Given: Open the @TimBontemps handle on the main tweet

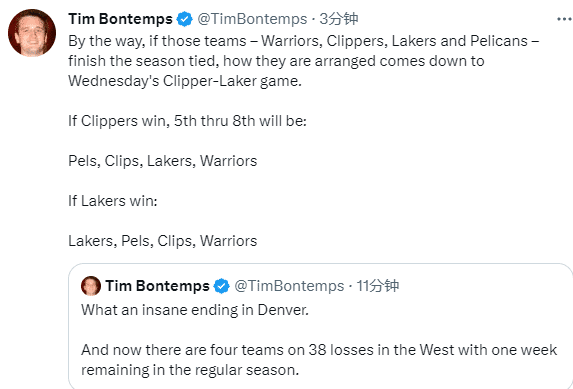Looking at the screenshot, I should click(x=252, y=19).
